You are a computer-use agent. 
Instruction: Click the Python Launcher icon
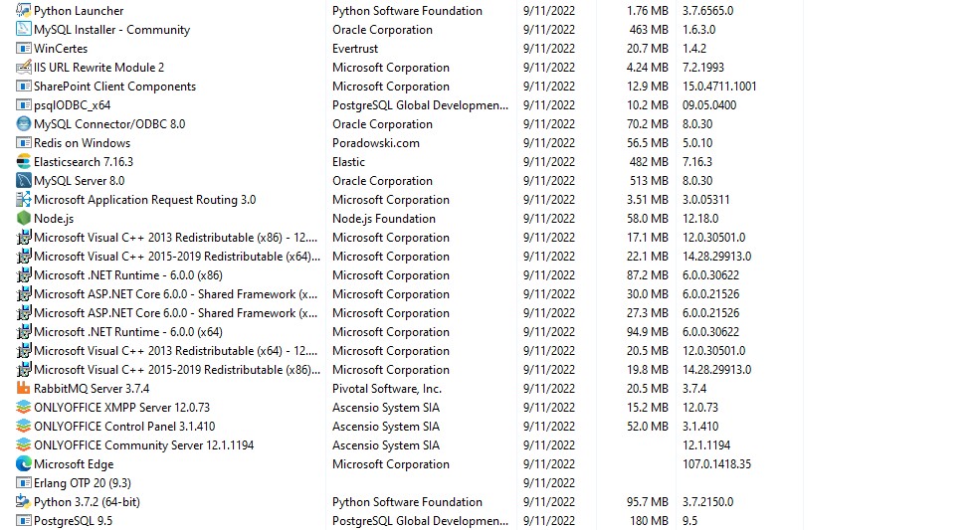pyautogui.click(x=23, y=11)
